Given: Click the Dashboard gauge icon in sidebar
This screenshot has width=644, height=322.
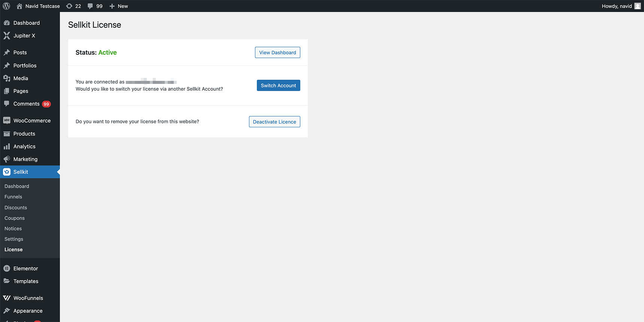Looking at the screenshot, I should (7, 23).
